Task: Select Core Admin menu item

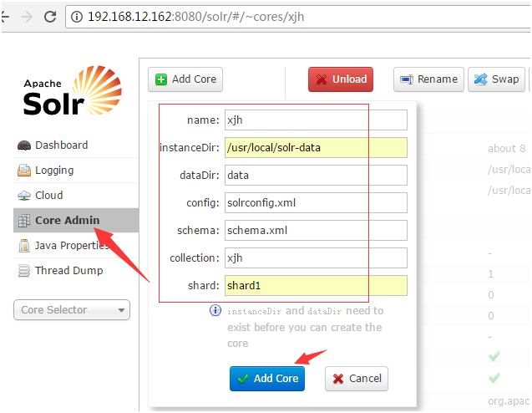Action: pos(76,221)
